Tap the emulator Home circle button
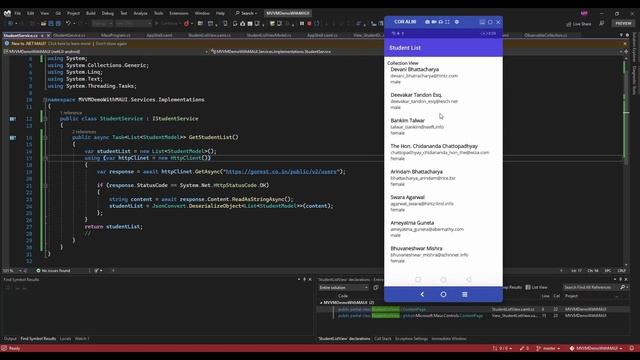Screen dimensions: 640x360 coord(443,294)
